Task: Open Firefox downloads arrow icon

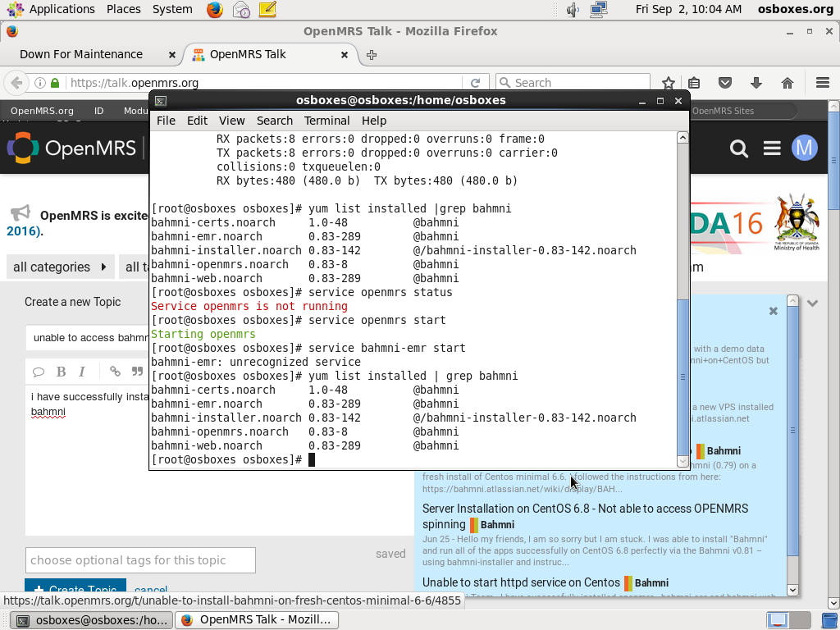Action: (756, 83)
